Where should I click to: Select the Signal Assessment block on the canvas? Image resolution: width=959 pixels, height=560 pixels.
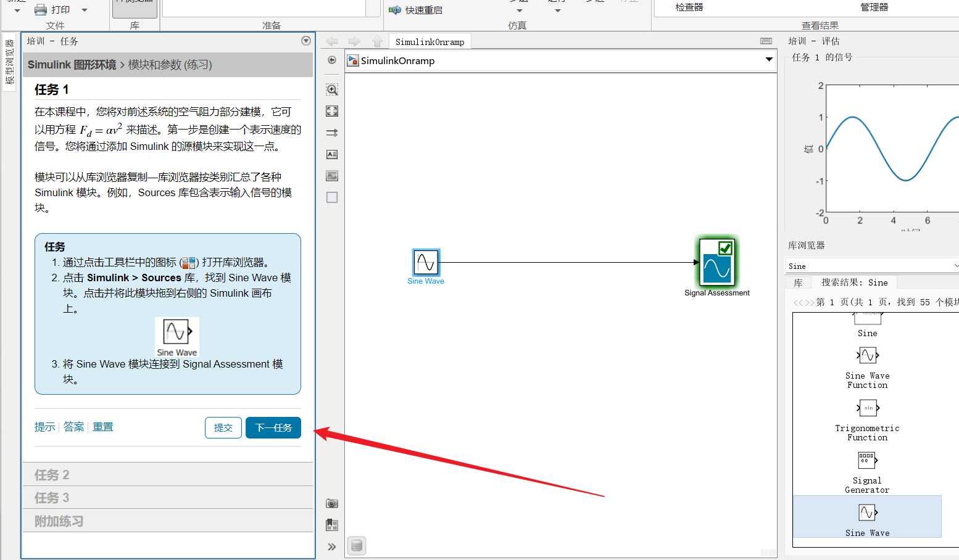(717, 262)
